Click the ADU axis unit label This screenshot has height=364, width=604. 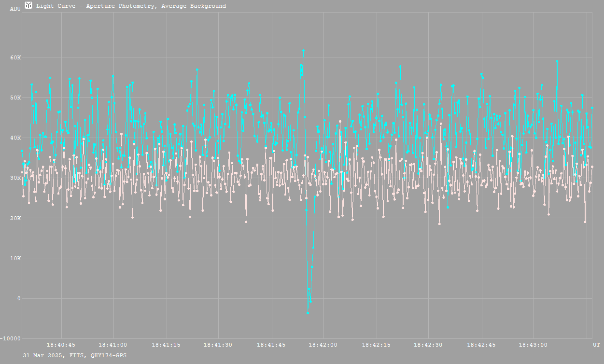coord(15,9)
